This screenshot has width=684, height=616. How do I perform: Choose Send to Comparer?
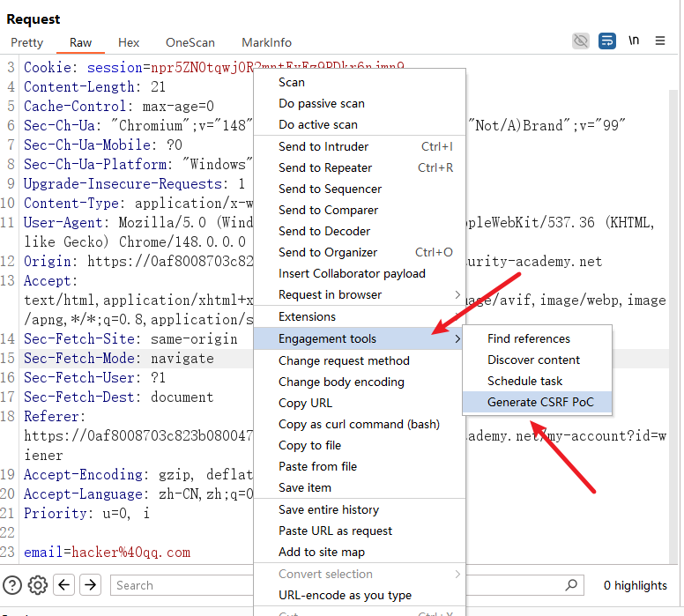[360, 210]
